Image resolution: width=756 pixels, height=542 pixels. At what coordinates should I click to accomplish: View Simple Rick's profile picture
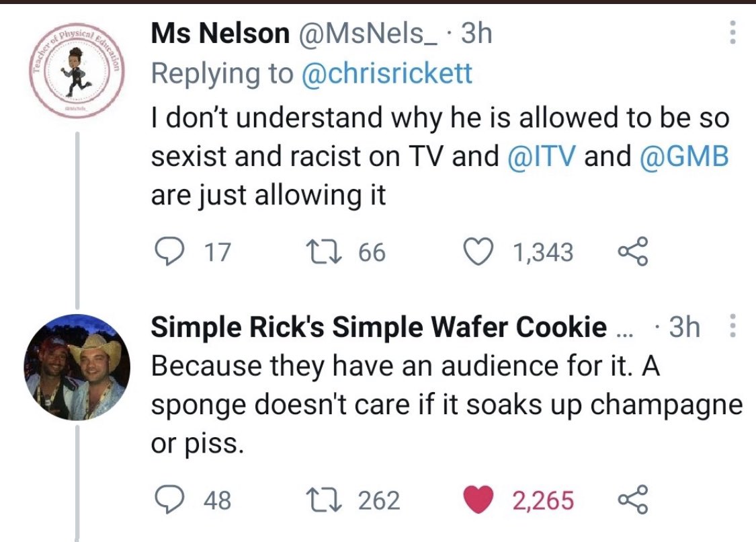77,366
